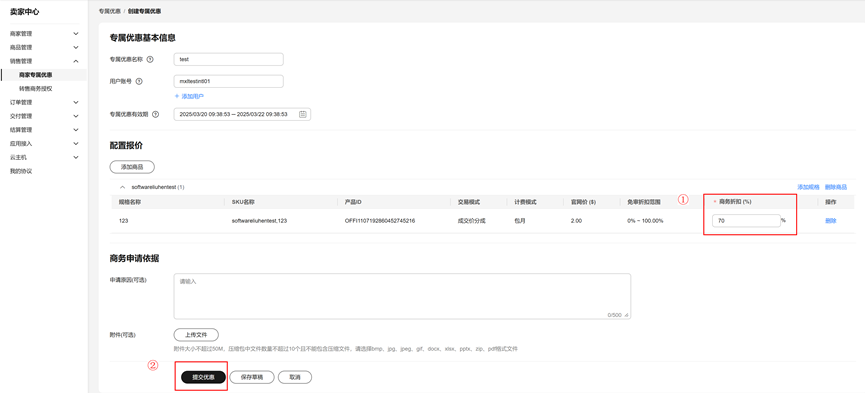Focus the 用户账号 input field
Viewport: 865px width, 393px height.
pyautogui.click(x=228, y=81)
